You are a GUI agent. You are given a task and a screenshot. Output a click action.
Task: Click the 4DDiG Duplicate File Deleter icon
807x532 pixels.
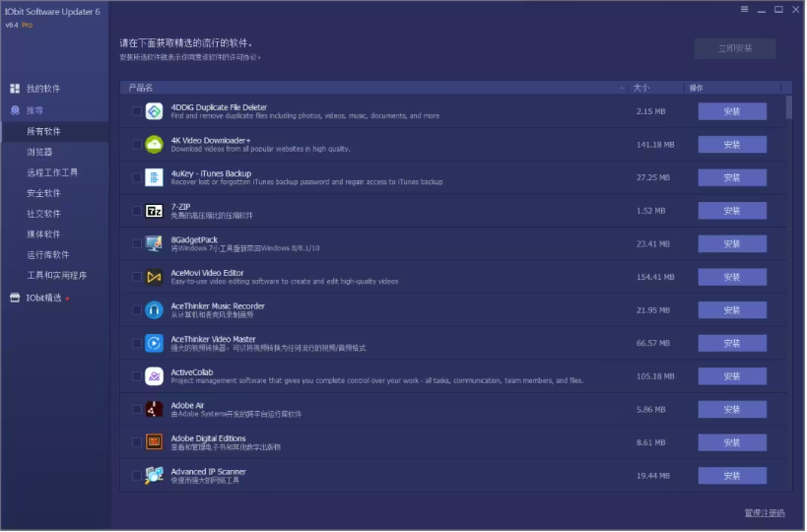coord(154,111)
